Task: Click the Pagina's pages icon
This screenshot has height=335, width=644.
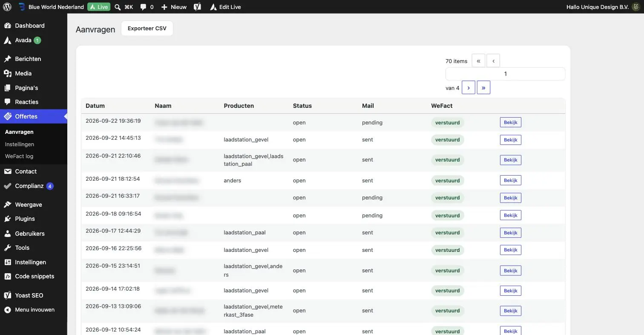Action: pos(7,88)
